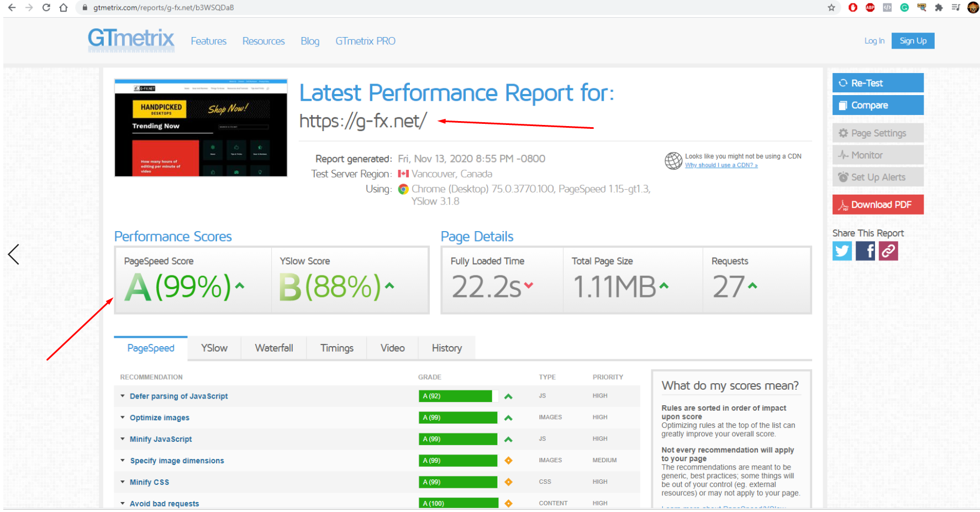Switch to the Waterfall tab
Image resolution: width=980 pixels, height=512 pixels.
point(274,348)
